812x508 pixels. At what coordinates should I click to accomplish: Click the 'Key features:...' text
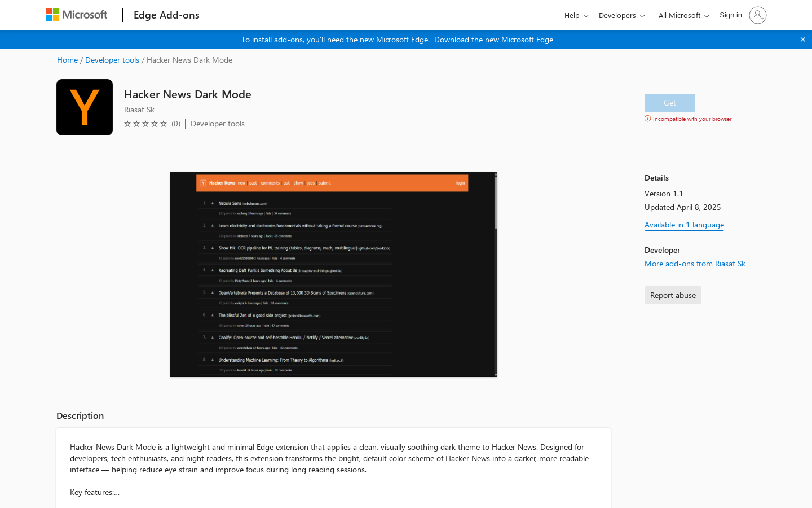click(x=95, y=492)
